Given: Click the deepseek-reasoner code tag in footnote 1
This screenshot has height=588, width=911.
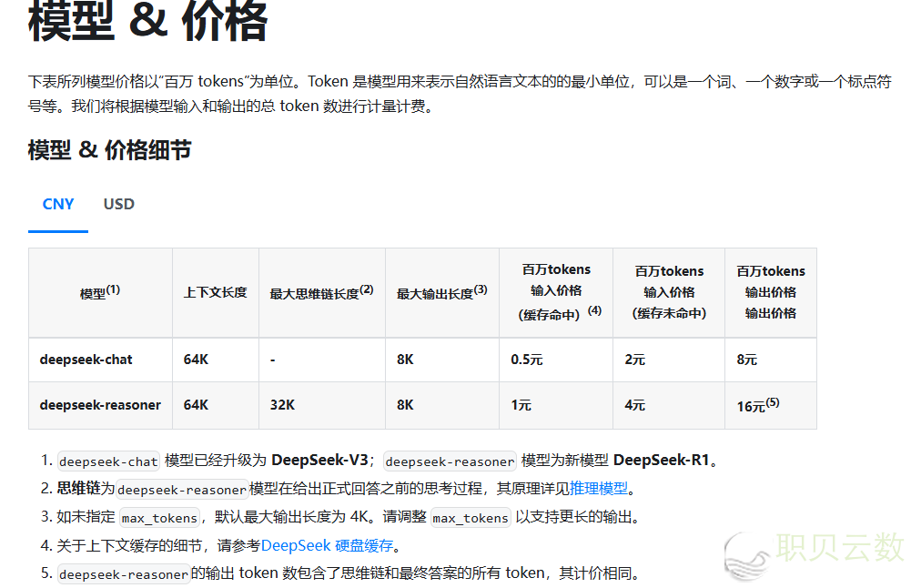Looking at the screenshot, I should click(x=450, y=461).
